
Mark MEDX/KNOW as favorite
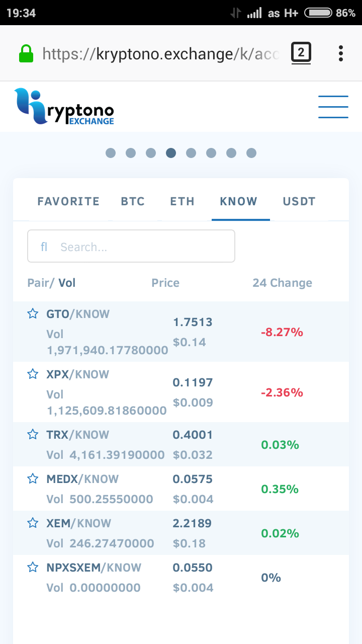(33, 479)
